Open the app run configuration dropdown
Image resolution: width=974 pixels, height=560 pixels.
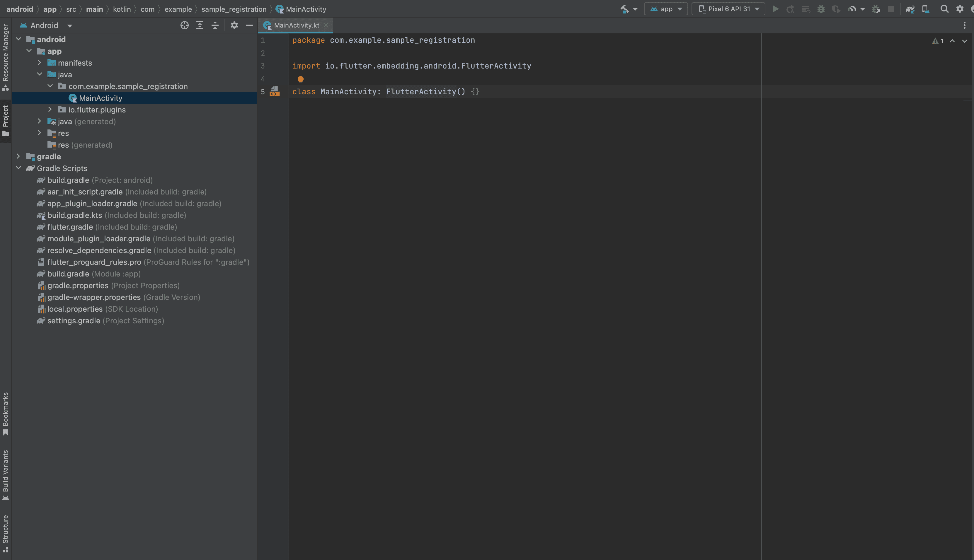click(x=666, y=9)
